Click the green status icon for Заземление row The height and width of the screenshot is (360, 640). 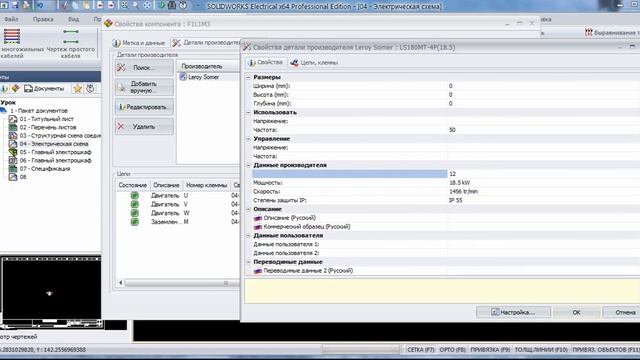pyautogui.click(x=134, y=222)
